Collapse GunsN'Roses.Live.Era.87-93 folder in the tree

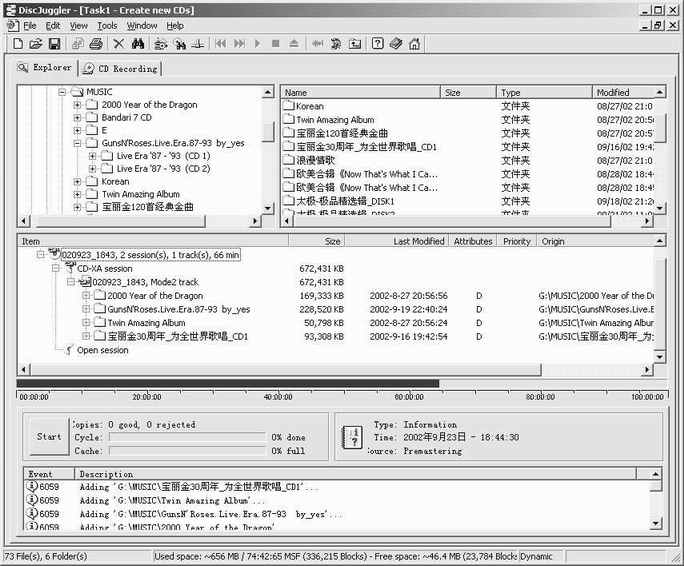[77, 143]
